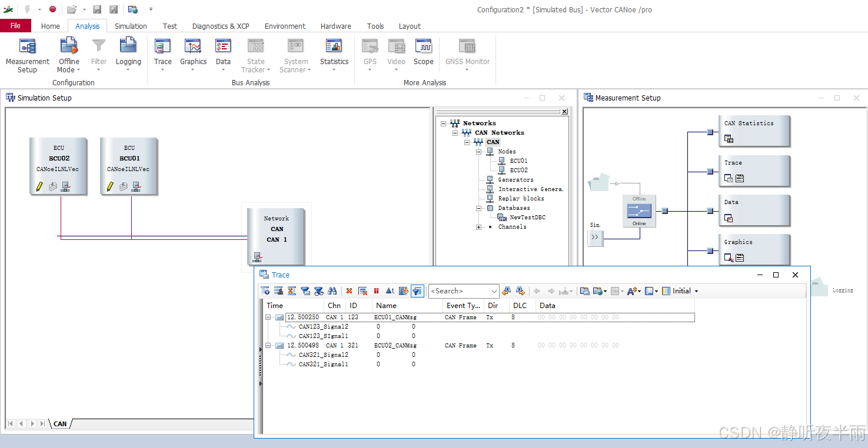This screenshot has width=868, height=448.
Task: Select the CAN tab below Simulation Setup
Action: (60, 423)
